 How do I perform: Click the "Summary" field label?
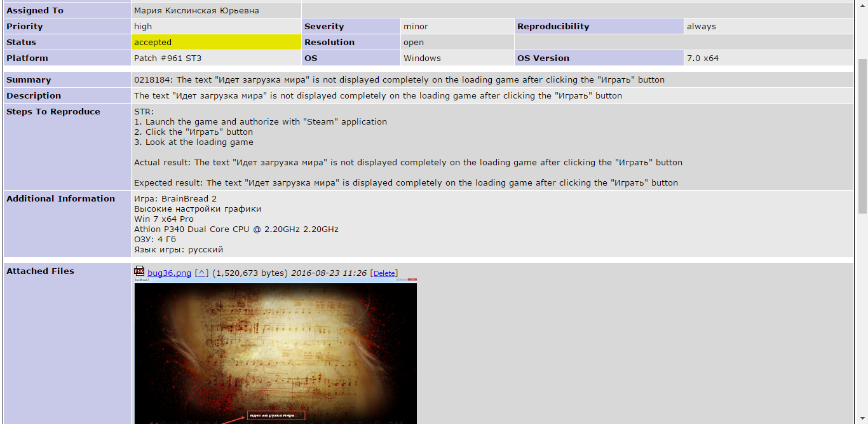[29, 80]
